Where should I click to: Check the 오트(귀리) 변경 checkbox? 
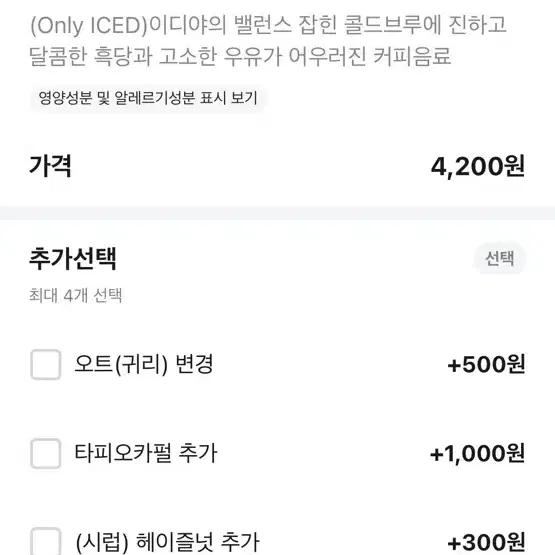[x=46, y=365]
